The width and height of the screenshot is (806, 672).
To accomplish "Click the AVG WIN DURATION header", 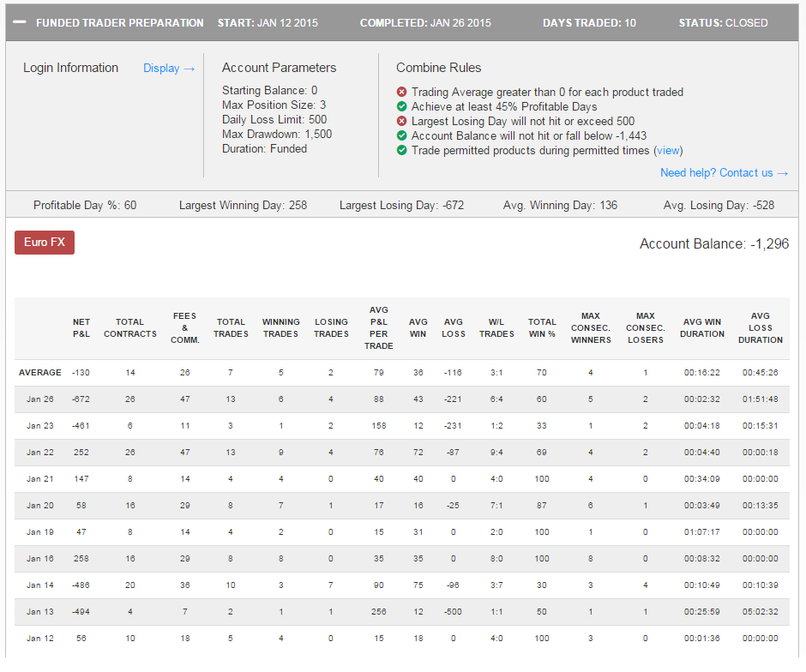I will pos(702,327).
